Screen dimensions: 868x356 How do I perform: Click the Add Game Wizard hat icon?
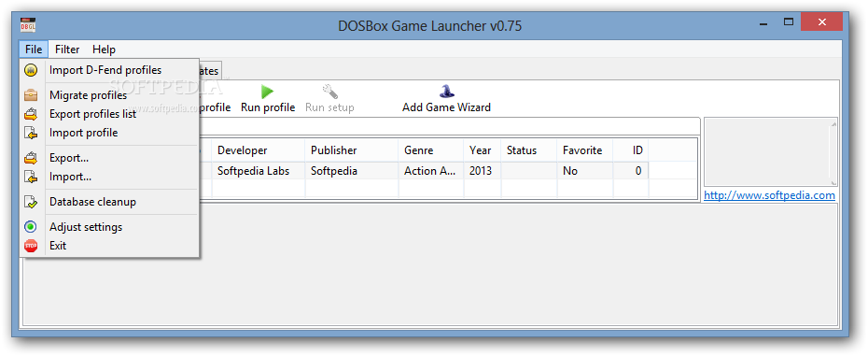[446, 92]
